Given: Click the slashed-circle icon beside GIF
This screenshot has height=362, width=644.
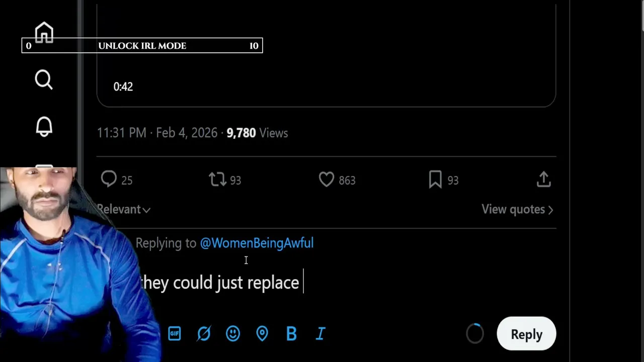Looking at the screenshot, I should click(x=203, y=333).
